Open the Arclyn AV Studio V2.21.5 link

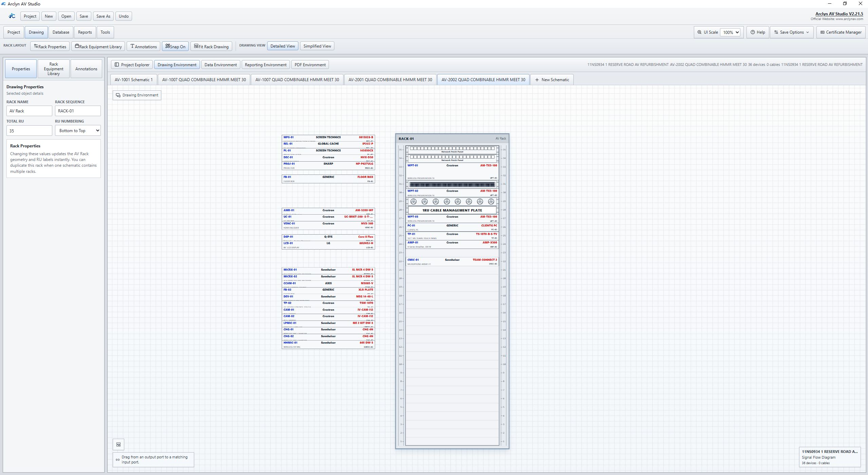point(839,14)
